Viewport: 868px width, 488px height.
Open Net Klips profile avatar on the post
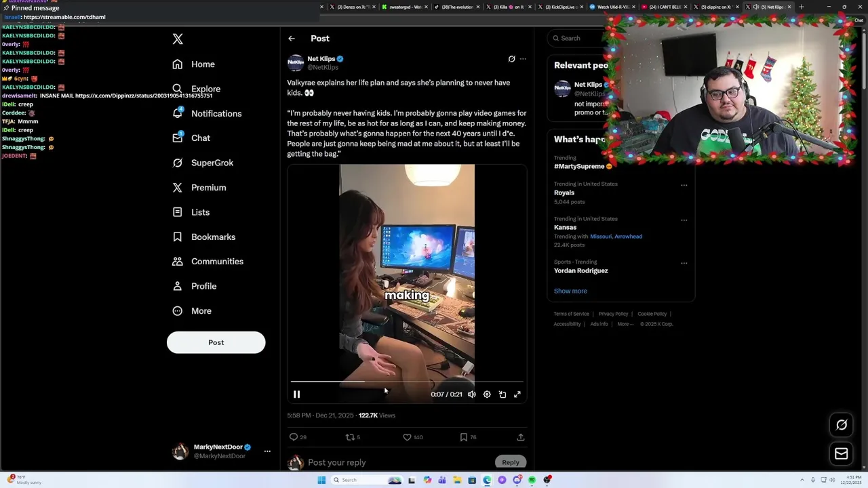click(x=296, y=63)
